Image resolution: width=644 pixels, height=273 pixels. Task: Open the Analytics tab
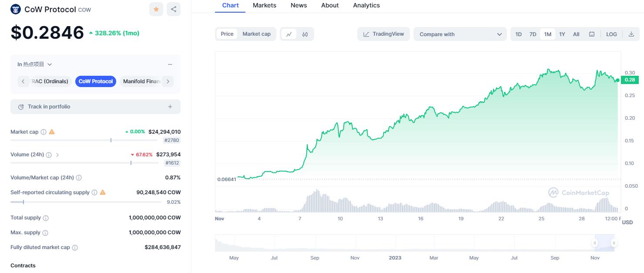coord(366,6)
